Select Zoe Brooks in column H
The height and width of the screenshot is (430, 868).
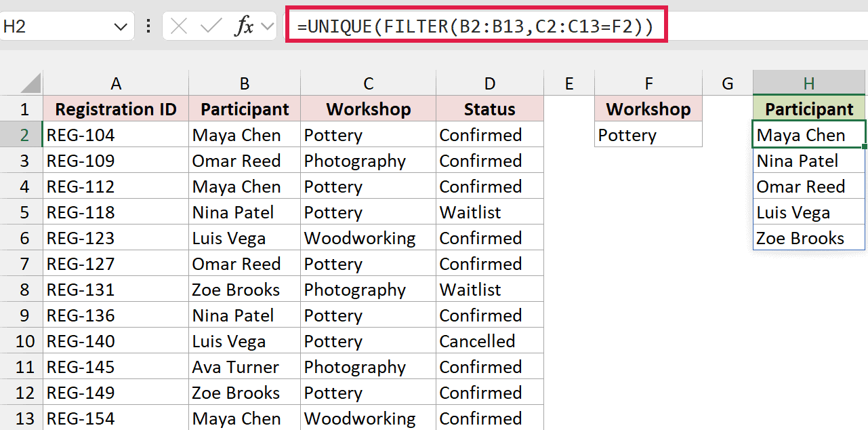(x=810, y=238)
